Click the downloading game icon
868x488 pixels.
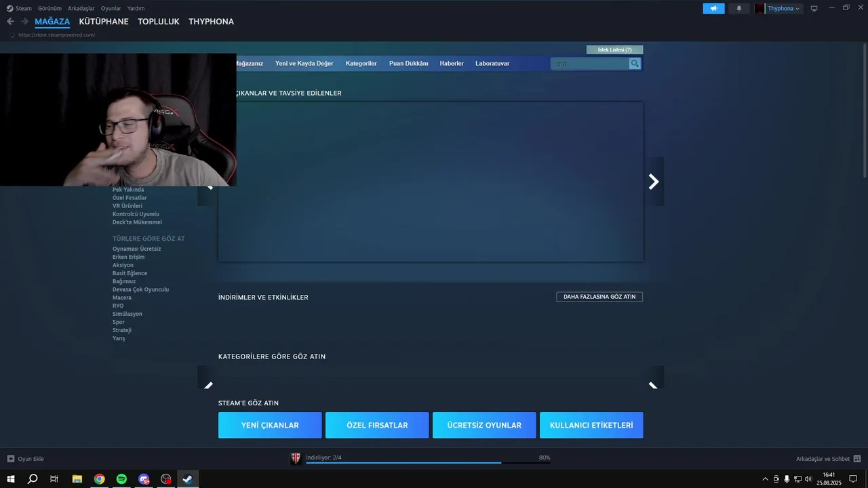(296, 459)
